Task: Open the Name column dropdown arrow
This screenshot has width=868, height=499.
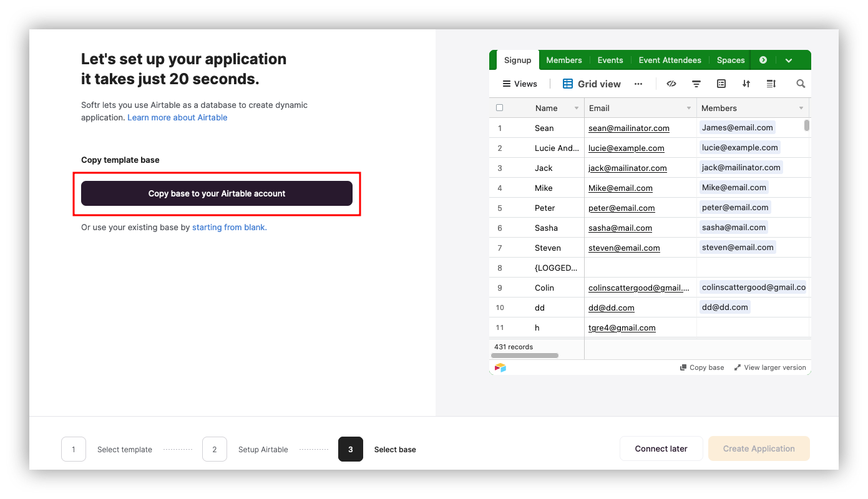Action: point(576,108)
